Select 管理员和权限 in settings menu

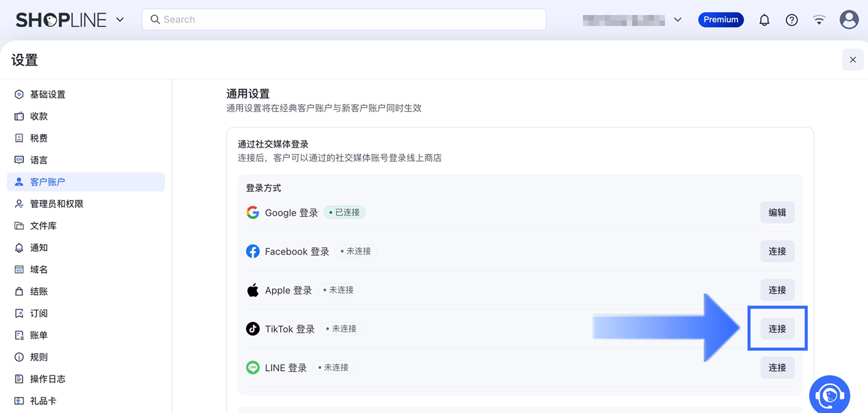tap(56, 204)
